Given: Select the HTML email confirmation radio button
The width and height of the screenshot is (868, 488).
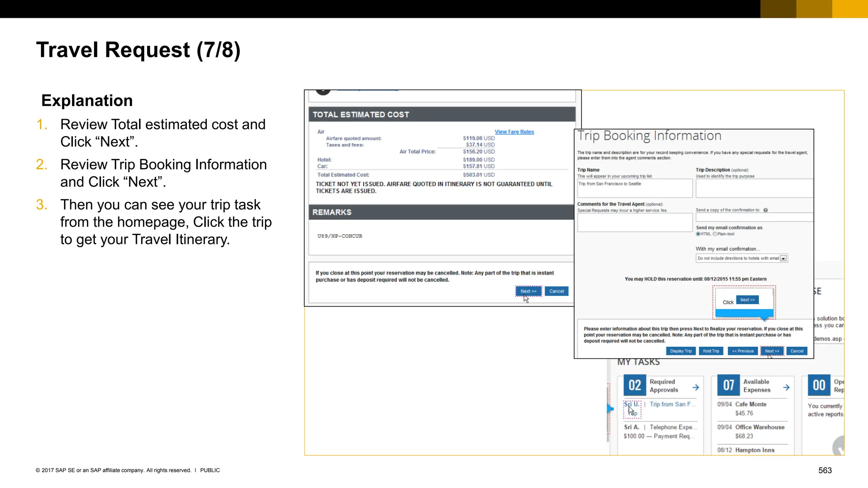Looking at the screenshot, I should pyautogui.click(x=698, y=234).
